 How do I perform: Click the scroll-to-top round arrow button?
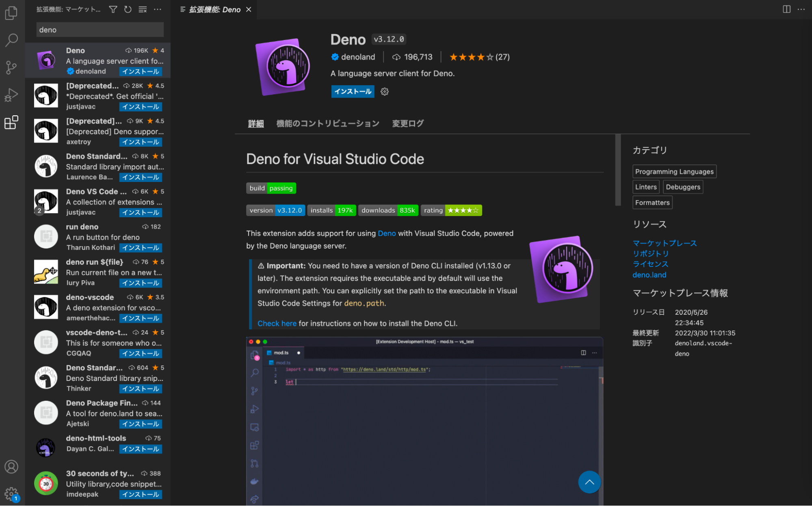(x=589, y=482)
